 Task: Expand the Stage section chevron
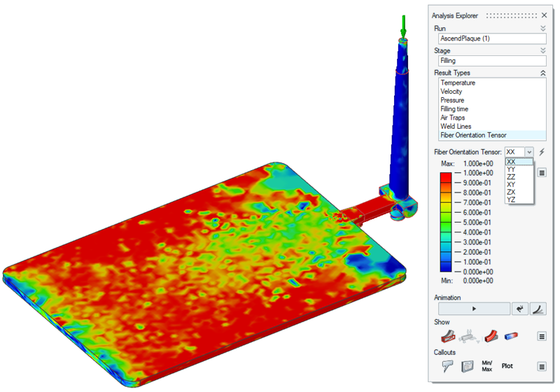click(542, 50)
